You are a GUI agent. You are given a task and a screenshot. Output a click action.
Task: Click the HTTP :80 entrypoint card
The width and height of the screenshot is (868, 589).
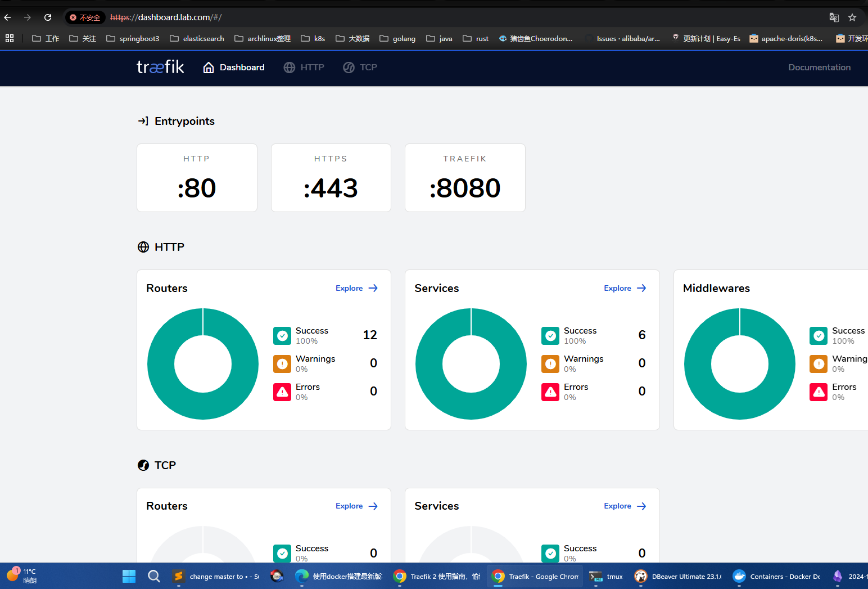[197, 178]
